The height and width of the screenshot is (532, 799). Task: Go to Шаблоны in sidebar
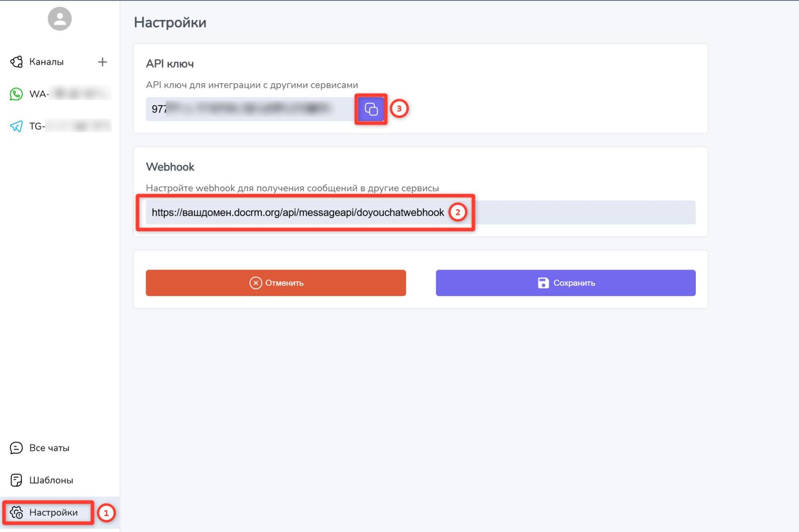[x=51, y=480]
